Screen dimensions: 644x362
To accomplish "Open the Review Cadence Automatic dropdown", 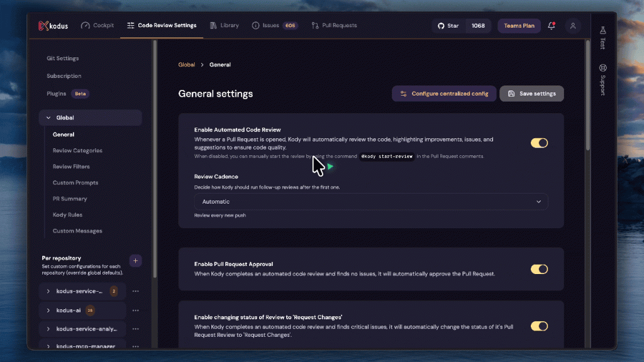I will (x=371, y=202).
